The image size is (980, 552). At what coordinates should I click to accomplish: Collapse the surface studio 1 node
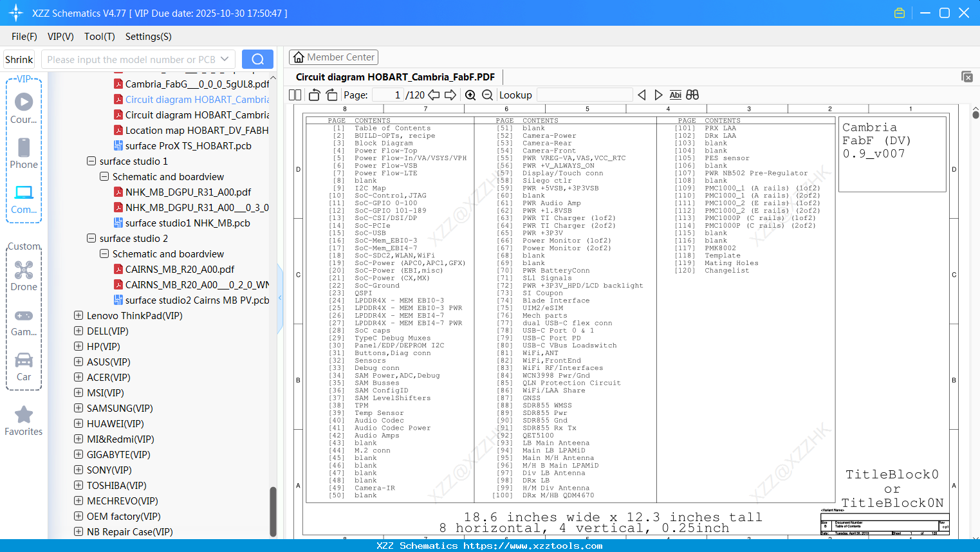[91, 161]
